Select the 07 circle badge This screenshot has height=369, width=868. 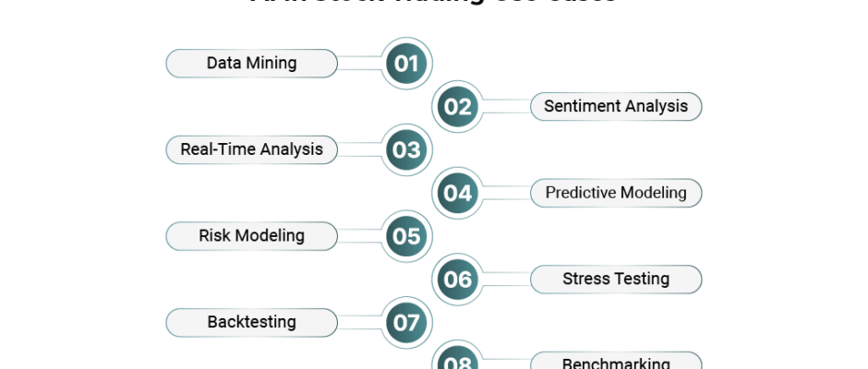click(x=406, y=323)
